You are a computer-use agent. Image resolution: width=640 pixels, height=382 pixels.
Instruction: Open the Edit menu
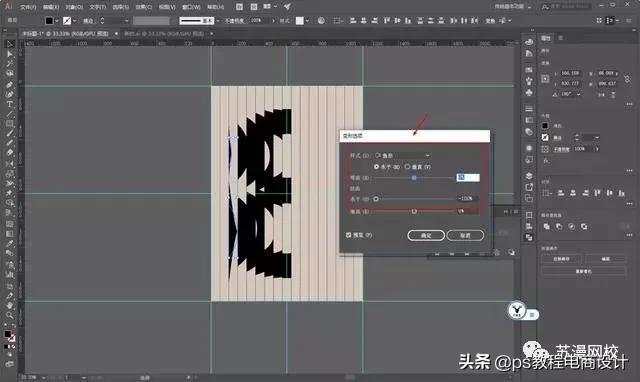pos(51,7)
